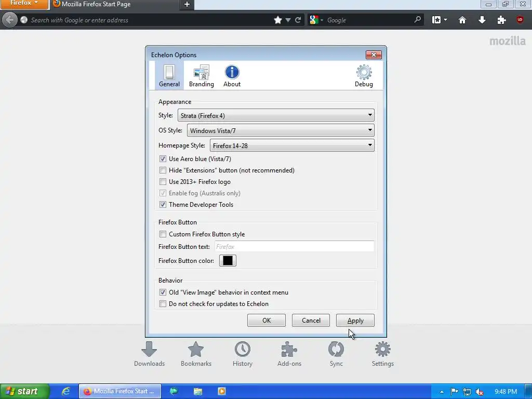Open the About tab
This screenshot has height=399, width=532.
232,76
